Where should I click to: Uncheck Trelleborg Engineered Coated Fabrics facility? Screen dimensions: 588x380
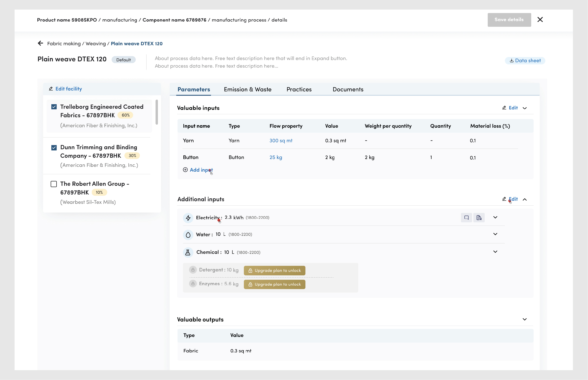tap(54, 107)
